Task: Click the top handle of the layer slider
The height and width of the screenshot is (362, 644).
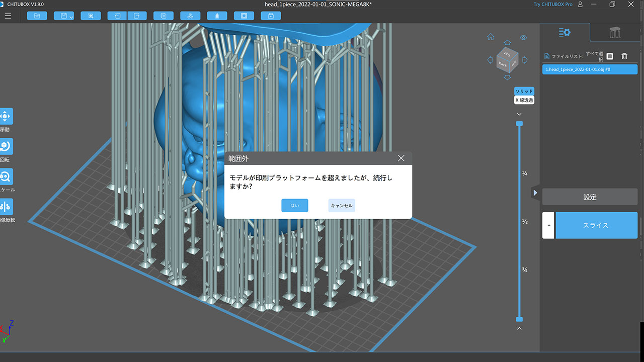Action: click(519, 123)
